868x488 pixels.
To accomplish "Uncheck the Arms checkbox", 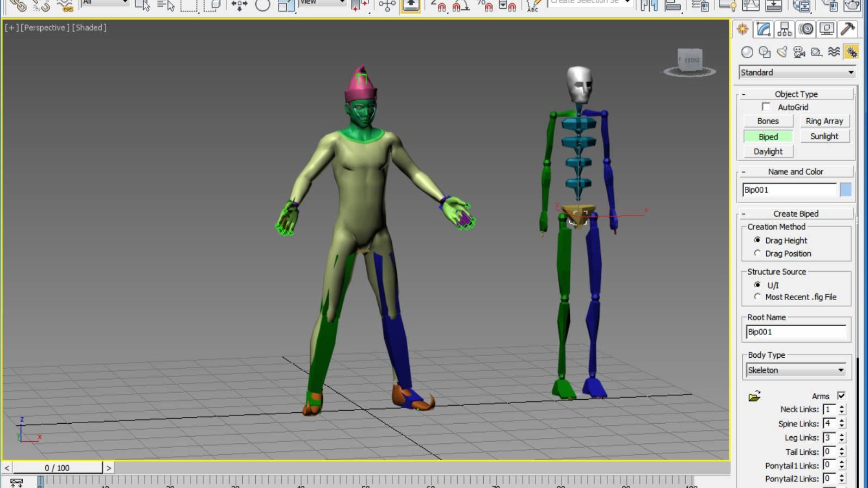I will click(841, 396).
